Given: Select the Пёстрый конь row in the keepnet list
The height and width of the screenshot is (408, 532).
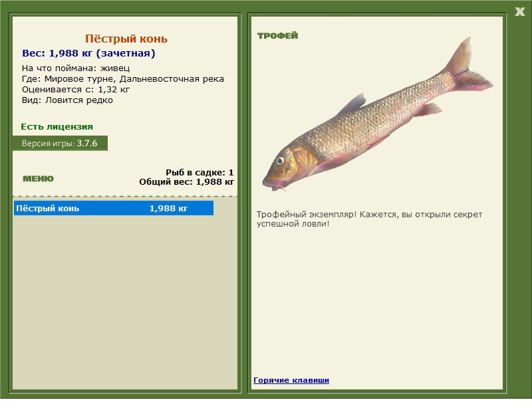Looking at the screenshot, I should 114,208.
